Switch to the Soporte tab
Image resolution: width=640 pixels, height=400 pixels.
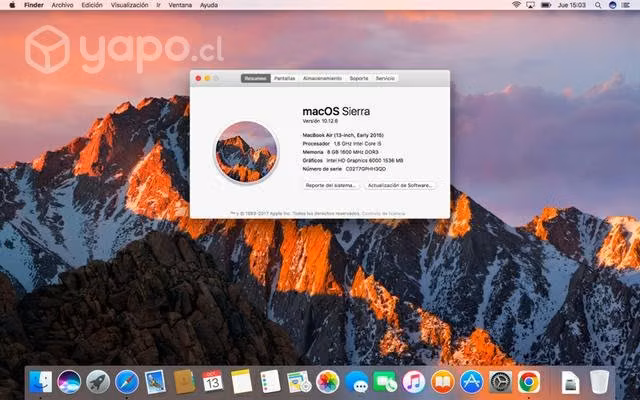[x=359, y=78]
